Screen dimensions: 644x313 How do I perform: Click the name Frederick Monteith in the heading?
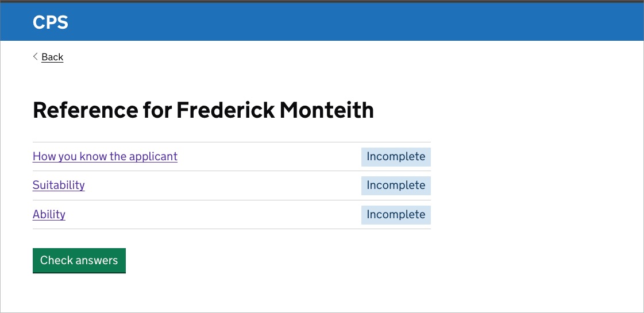click(x=275, y=110)
